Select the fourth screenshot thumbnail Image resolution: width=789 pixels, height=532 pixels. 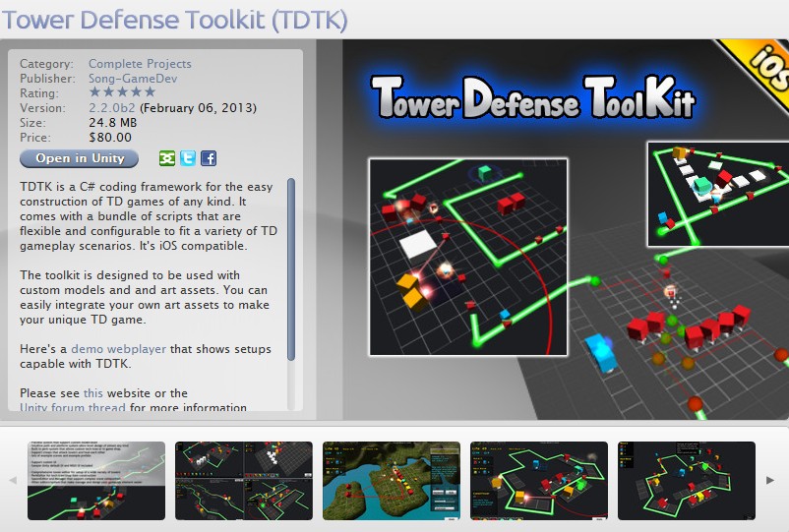tap(539, 481)
